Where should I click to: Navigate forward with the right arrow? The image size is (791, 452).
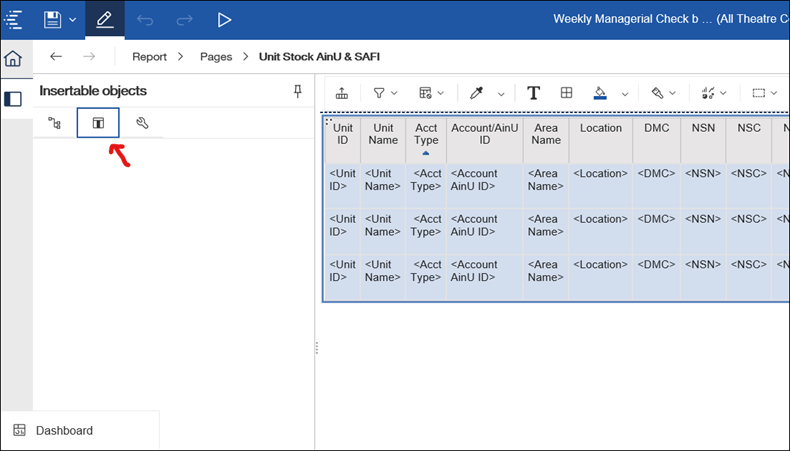tap(89, 56)
